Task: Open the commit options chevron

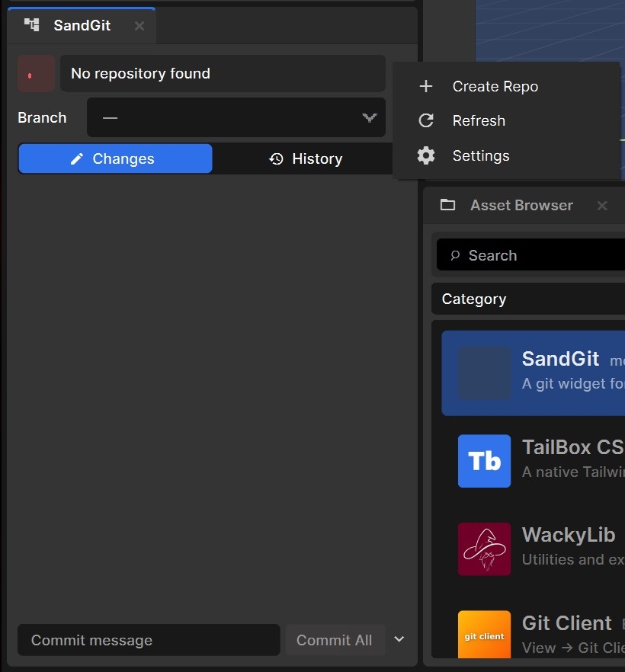Action: coord(399,640)
